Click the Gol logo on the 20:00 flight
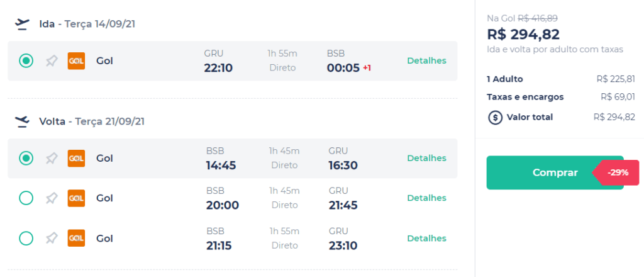Screen dimensions: 644x277 coord(76,198)
